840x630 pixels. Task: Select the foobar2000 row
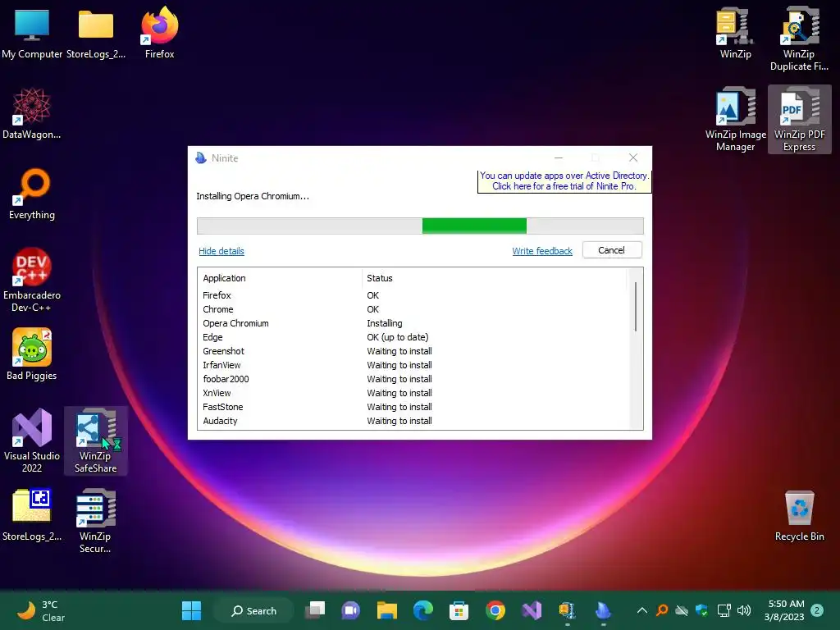click(413, 379)
